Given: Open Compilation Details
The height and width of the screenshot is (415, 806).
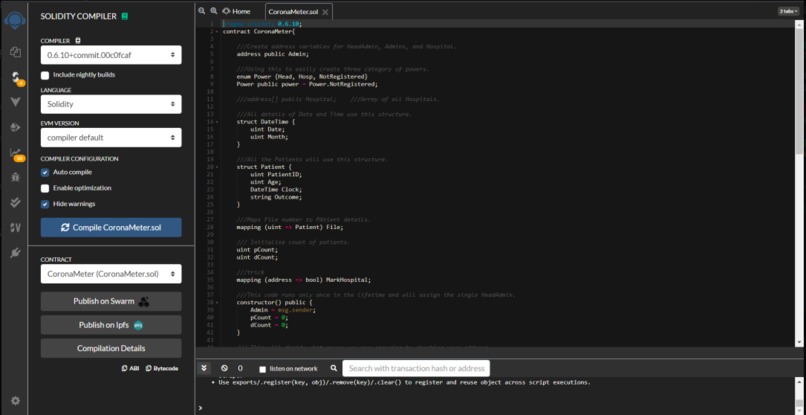Looking at the screenshot, I should [111, 348].
